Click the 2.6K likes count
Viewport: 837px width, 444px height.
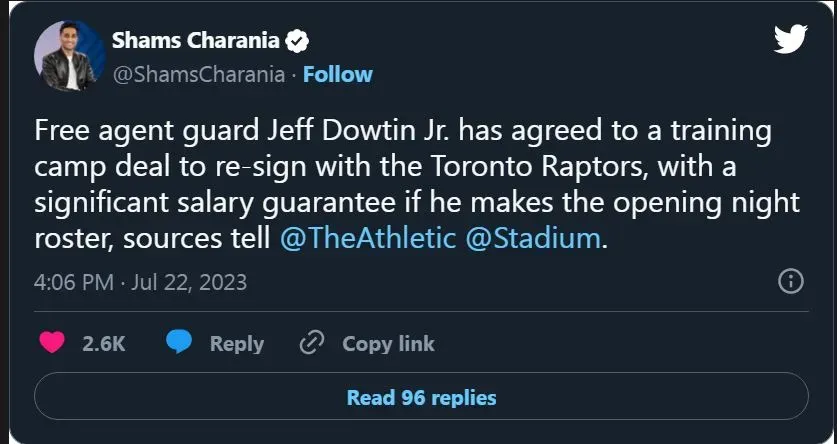click(x=104, y=343)
